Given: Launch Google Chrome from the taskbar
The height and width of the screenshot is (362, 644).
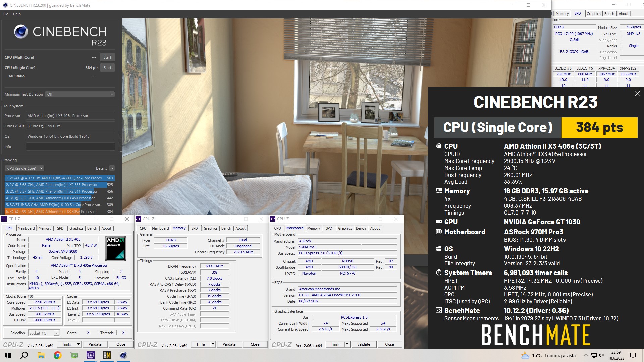Looking at the screenshot, I should coord(57,355).
